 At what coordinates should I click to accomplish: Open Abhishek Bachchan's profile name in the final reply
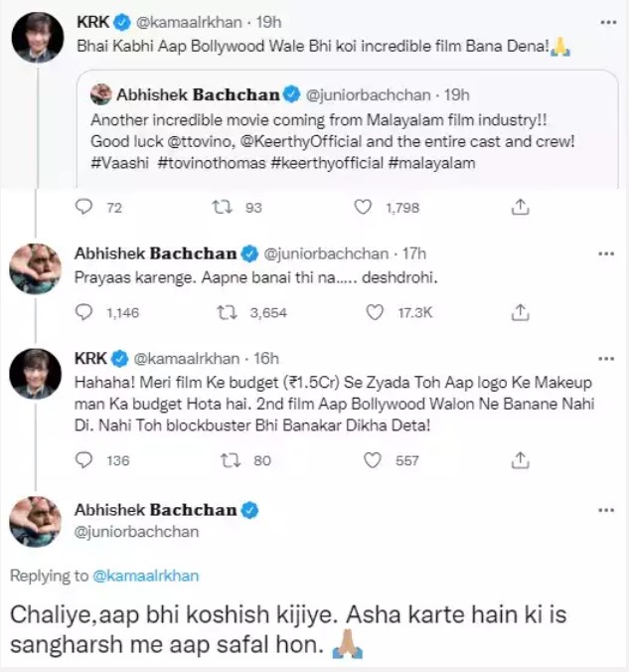point(156,510)
